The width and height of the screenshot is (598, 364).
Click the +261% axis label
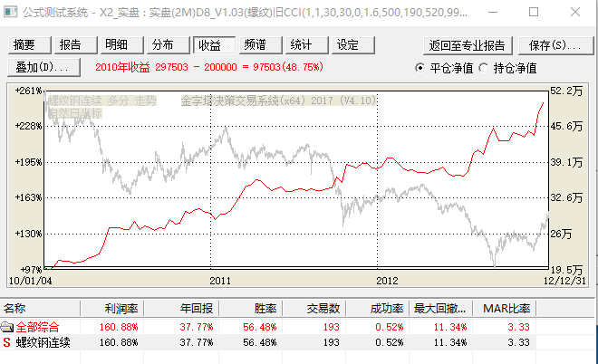[28, 91]
